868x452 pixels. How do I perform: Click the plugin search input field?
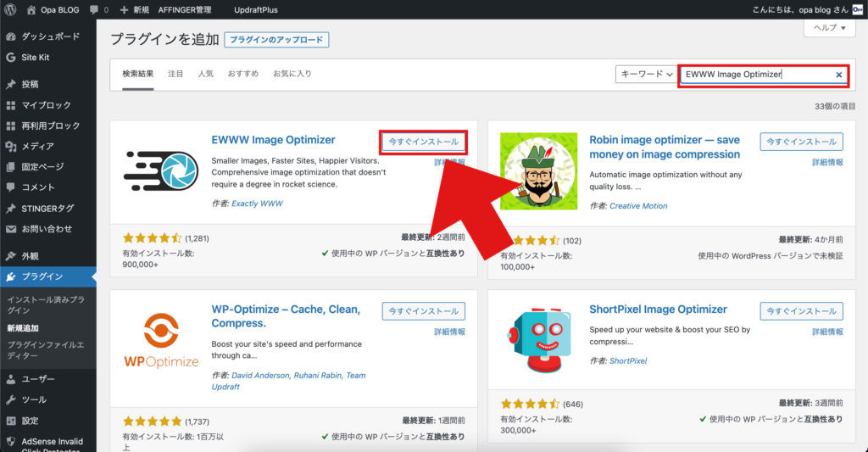754,75
